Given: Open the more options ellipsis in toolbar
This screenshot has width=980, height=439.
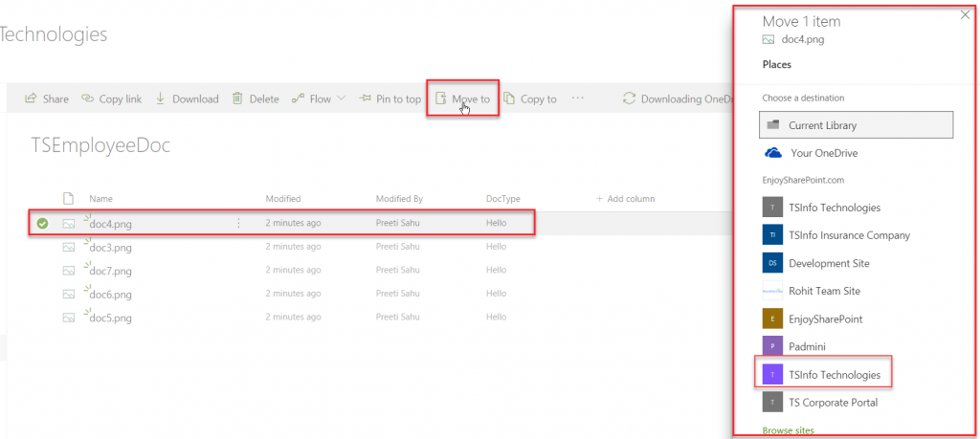Looking at the screenshot, I should pyautogui.click(x=577, y=99).
